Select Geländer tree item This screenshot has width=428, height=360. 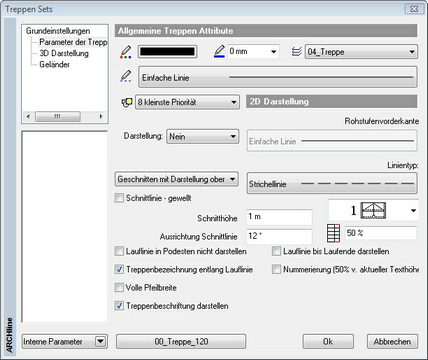[54, 64]
